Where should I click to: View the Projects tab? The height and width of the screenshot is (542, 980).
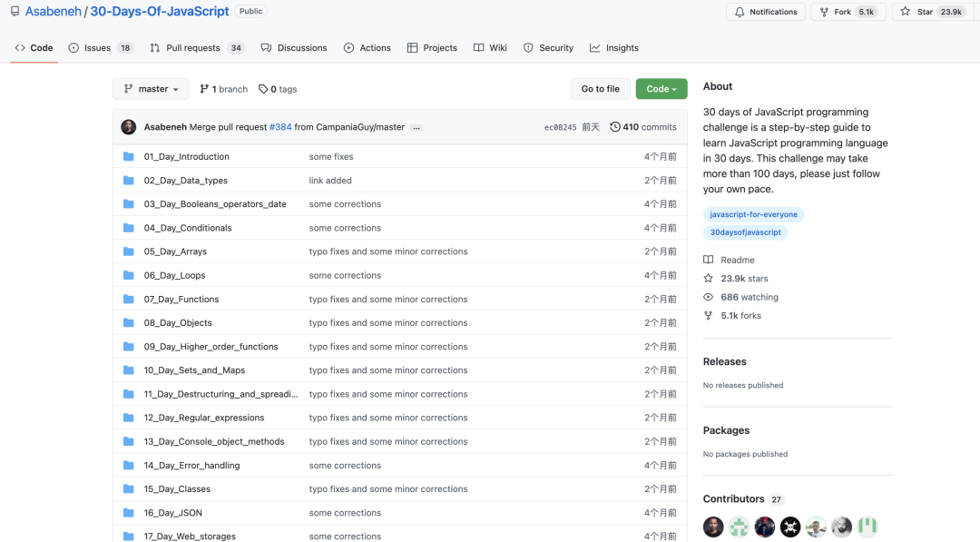tap(432, 47)
